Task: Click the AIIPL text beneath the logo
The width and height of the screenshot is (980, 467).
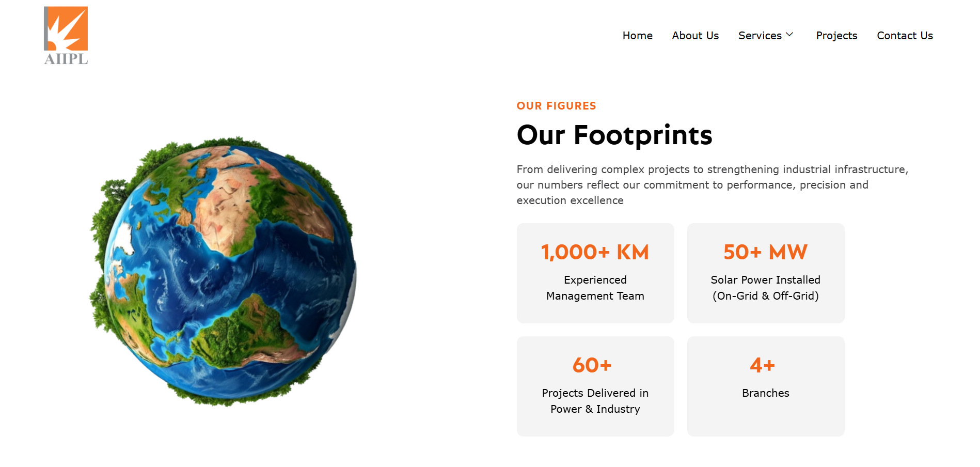Action: [66, 59]
